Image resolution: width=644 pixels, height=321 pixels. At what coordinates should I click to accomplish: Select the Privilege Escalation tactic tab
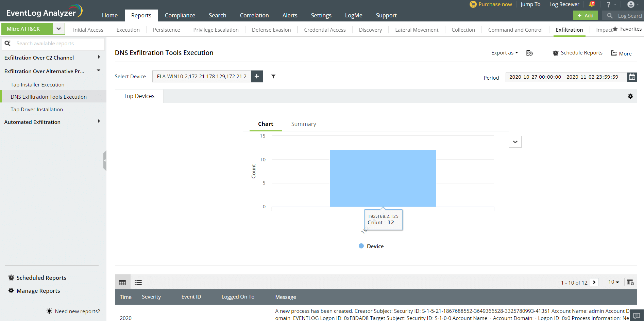216,30
